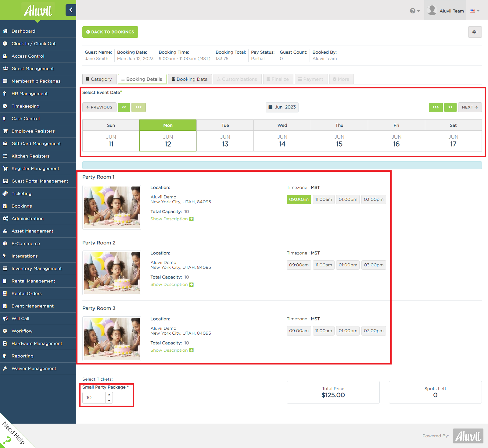
Task: Click the Access Control lock icon
Action: (5, 56)
